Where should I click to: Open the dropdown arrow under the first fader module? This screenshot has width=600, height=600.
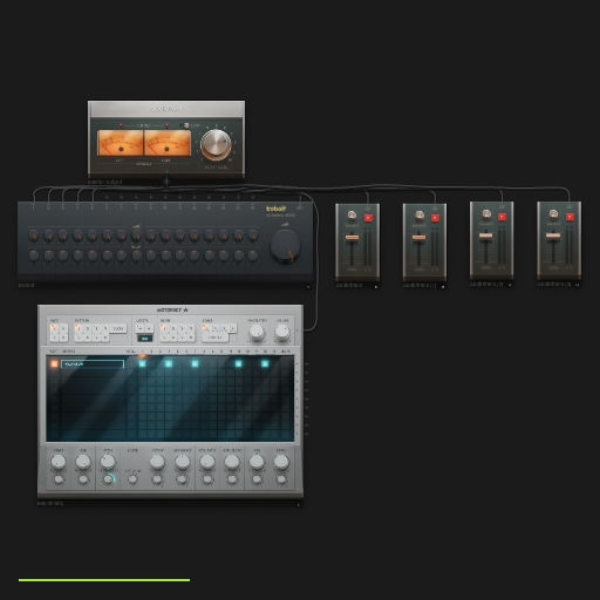coord(376,286)
